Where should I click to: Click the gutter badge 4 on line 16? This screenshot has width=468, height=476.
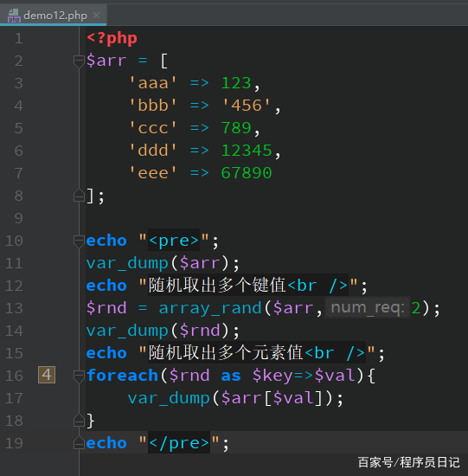click(47, 375)
